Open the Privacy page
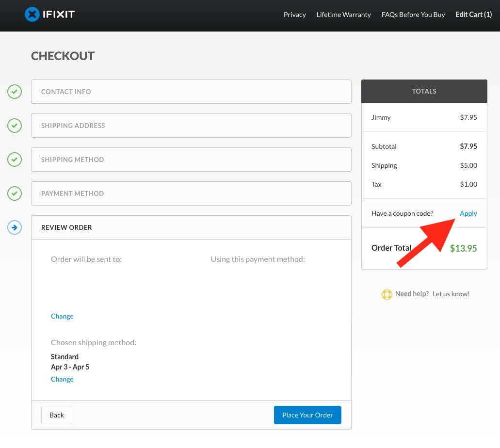This screenshot has height=448, width=500. 294,15
